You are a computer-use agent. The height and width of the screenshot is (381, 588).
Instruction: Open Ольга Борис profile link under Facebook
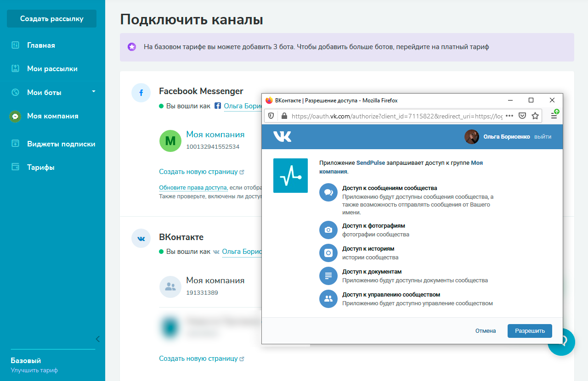click(x=242, y=106)
